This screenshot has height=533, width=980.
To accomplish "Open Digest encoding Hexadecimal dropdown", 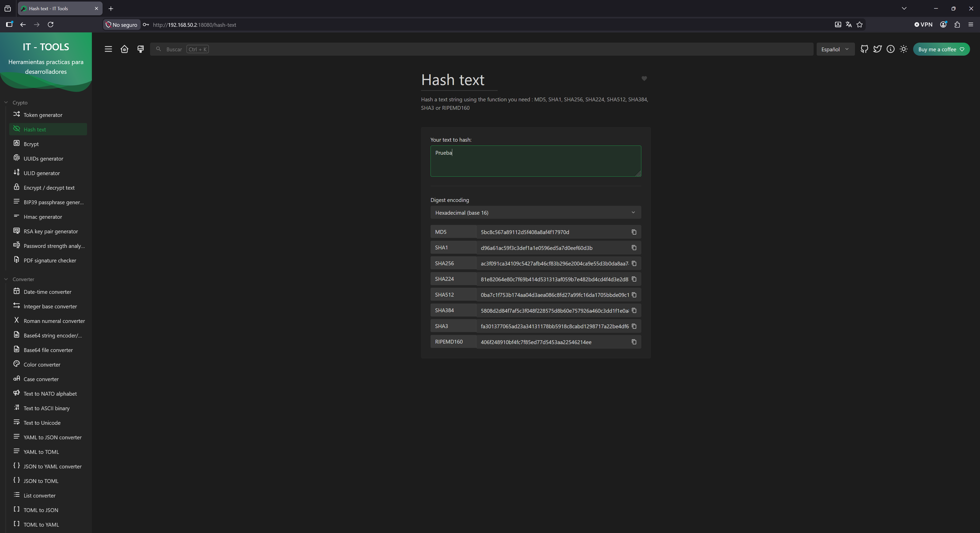I will pyautogui.click(x=536, y=212).
